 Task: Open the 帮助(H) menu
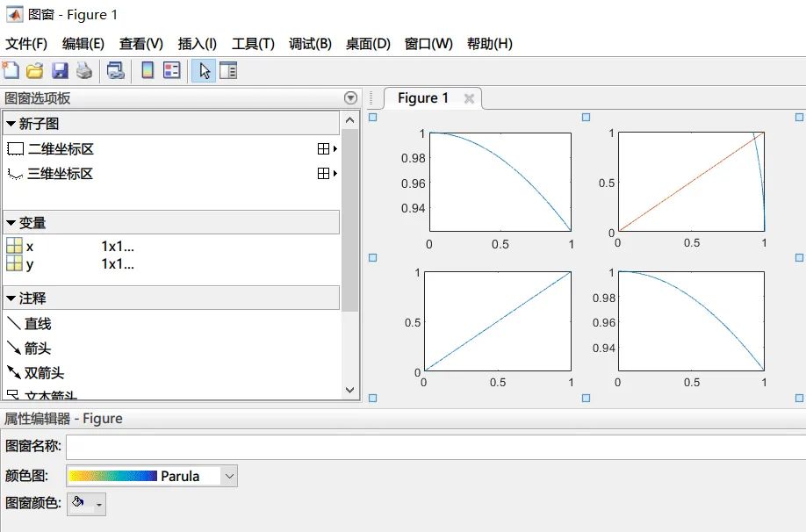pyautogui.click(x=489, y=44)
